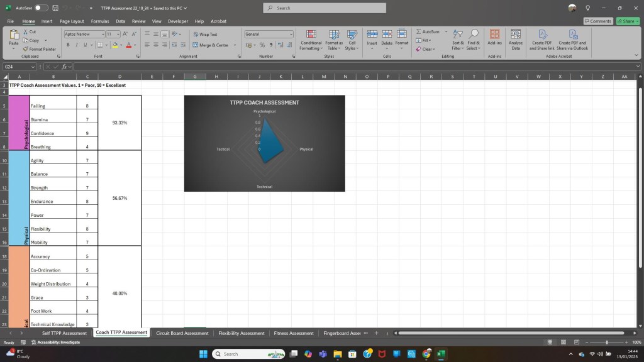Image resolution: width=644 pixels, height=362 pixels.
Task: Click the Sort & Filter icon
Action: pos(457,39)
